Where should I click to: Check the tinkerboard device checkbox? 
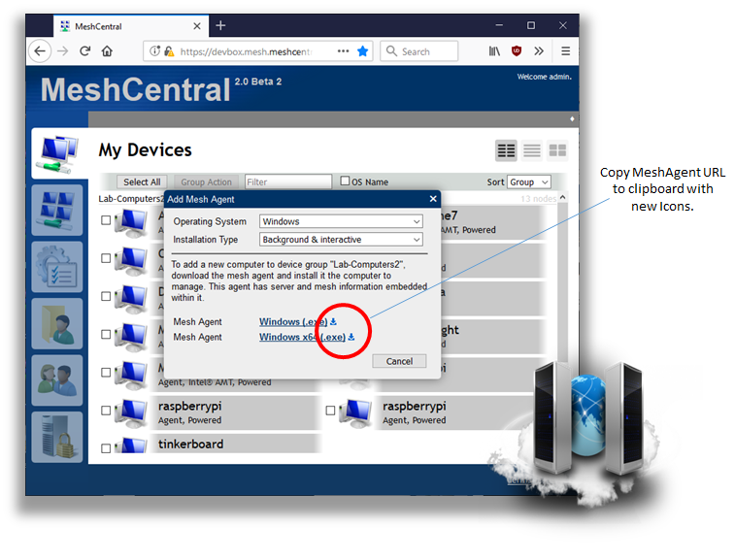[106, 448]
